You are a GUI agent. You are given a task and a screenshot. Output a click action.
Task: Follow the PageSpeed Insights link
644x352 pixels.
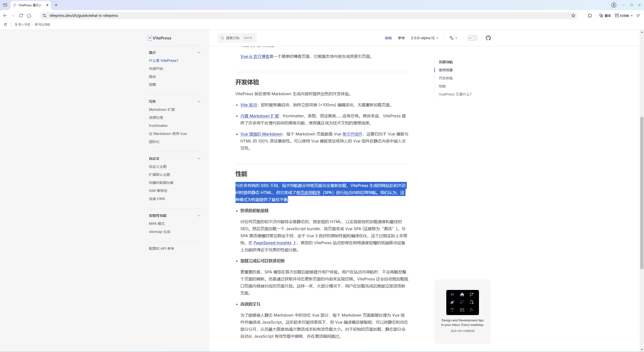click(x=272, y=243)
